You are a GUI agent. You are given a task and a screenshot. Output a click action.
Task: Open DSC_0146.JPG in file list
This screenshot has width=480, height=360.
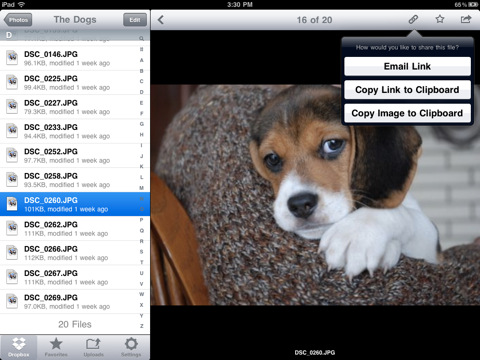pyautogui.click(x=69, y=58)
